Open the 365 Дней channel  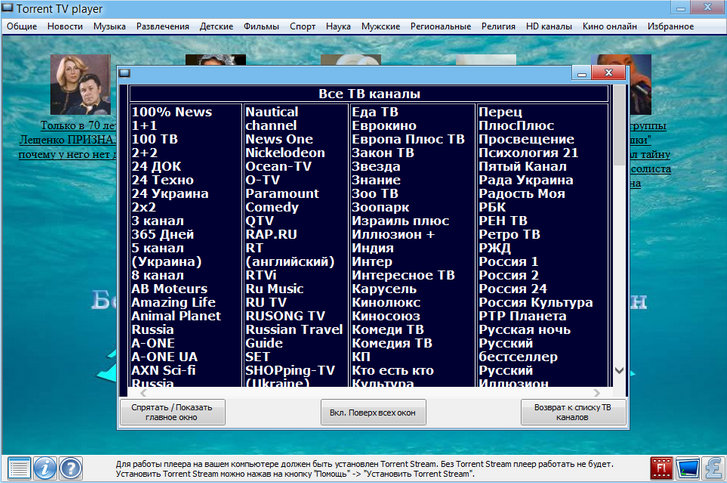tap(163, 235)
